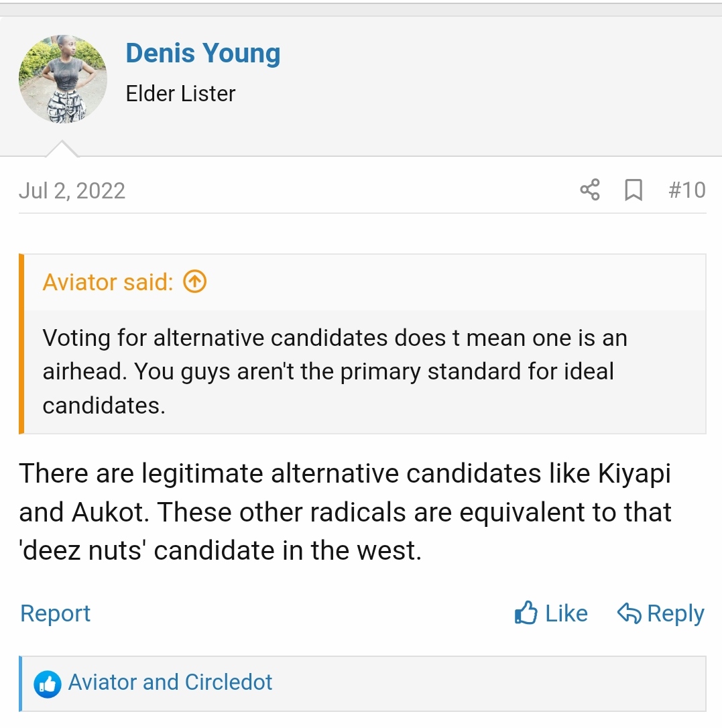Viewport: 722px width, 728px height.
Task: Click the "Aviator said:" quote header
Action: click(108, 282)
